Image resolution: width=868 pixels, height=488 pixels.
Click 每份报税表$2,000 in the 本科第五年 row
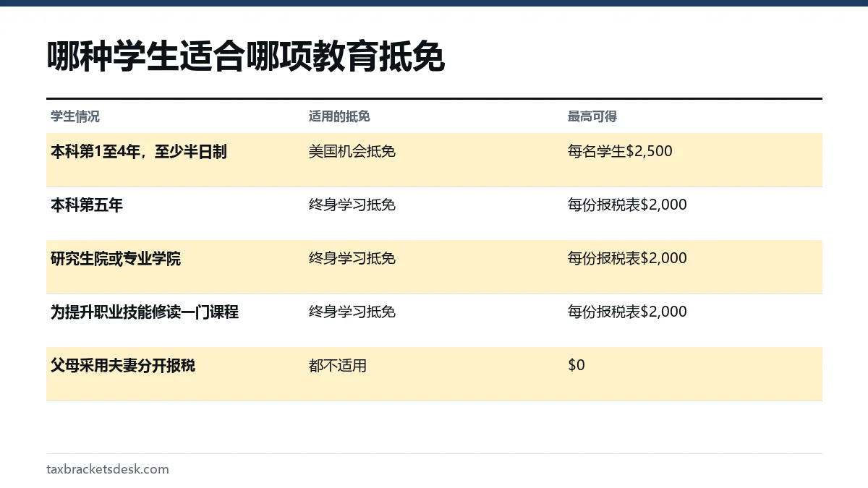click(x=627, y=205)
